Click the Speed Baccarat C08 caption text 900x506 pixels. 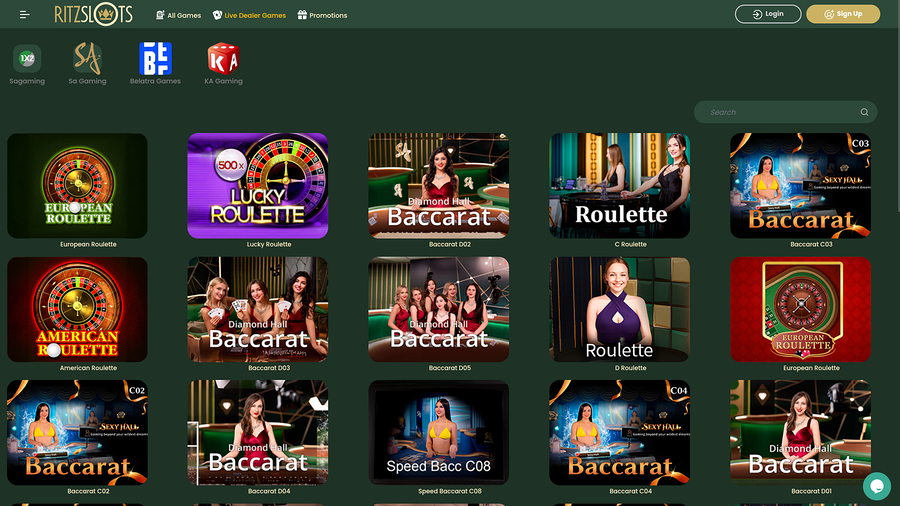coord(449,491)
